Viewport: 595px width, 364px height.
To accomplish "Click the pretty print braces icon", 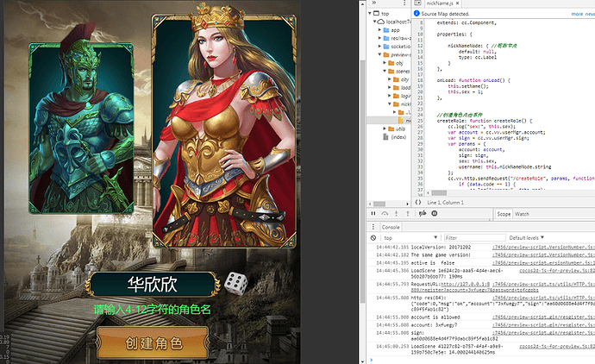I will click(x=418, y=203).
